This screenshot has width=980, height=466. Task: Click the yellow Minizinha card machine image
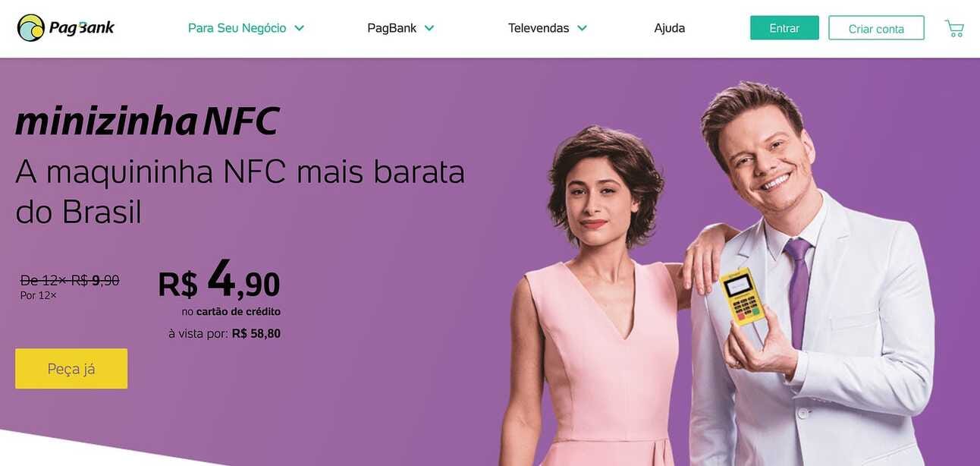tap(743, 296)
